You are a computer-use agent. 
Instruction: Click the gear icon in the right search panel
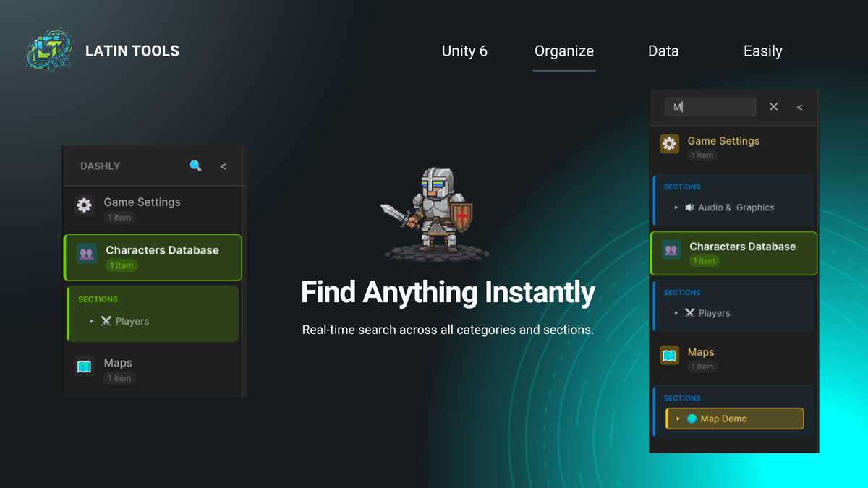669,143
